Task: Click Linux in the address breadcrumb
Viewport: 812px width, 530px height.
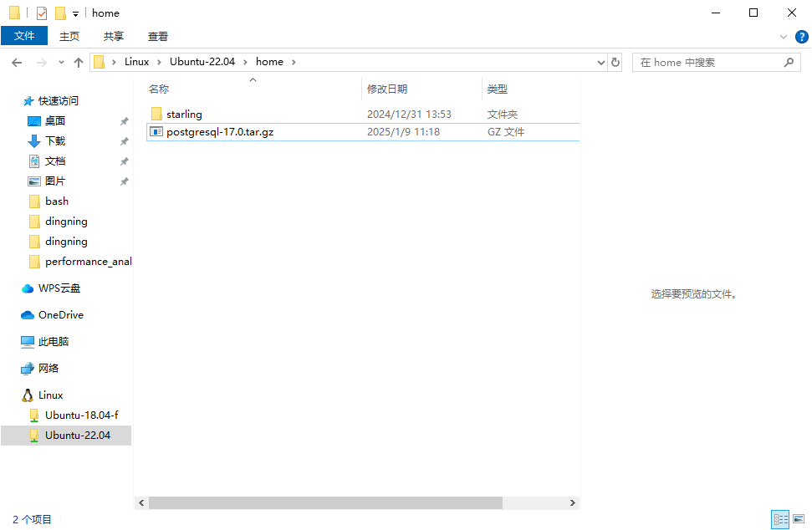Action: pos(136,62)
